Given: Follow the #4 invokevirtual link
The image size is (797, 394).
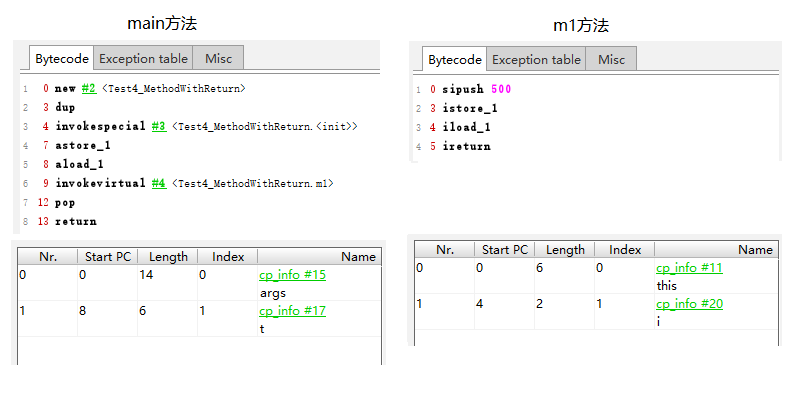Looking at the screenshot, I should pos(159,184).
